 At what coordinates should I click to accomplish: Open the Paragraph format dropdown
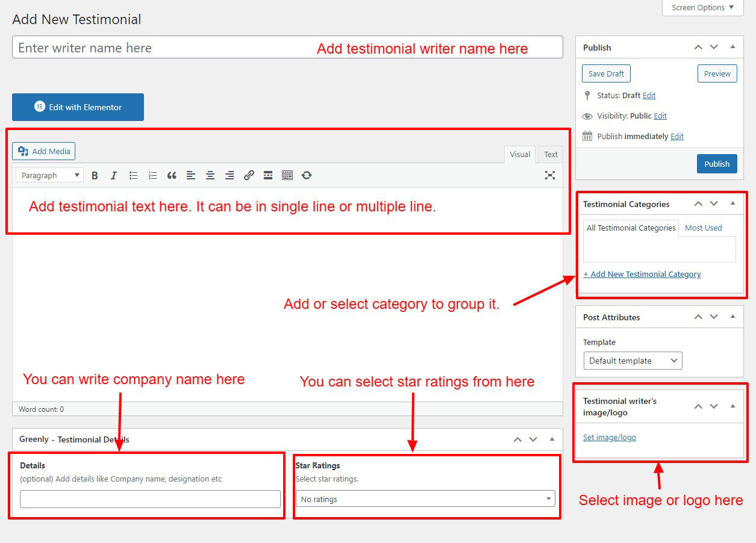51,175
